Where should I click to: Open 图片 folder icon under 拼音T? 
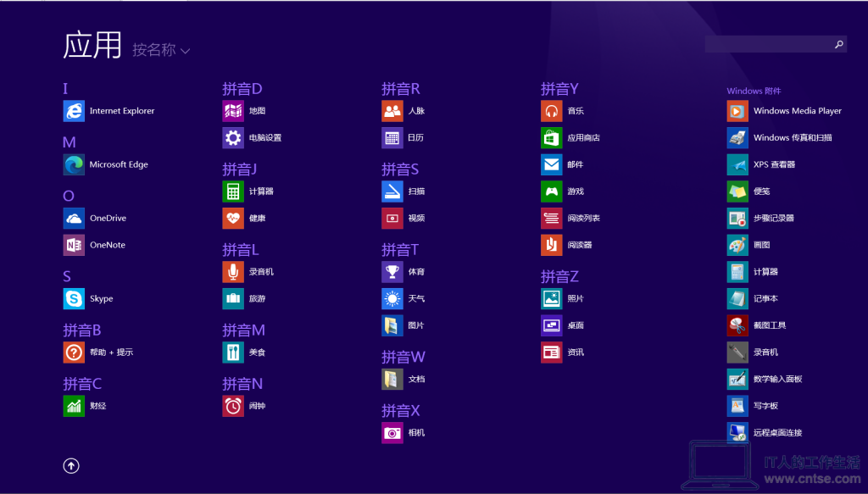point(392,326)
